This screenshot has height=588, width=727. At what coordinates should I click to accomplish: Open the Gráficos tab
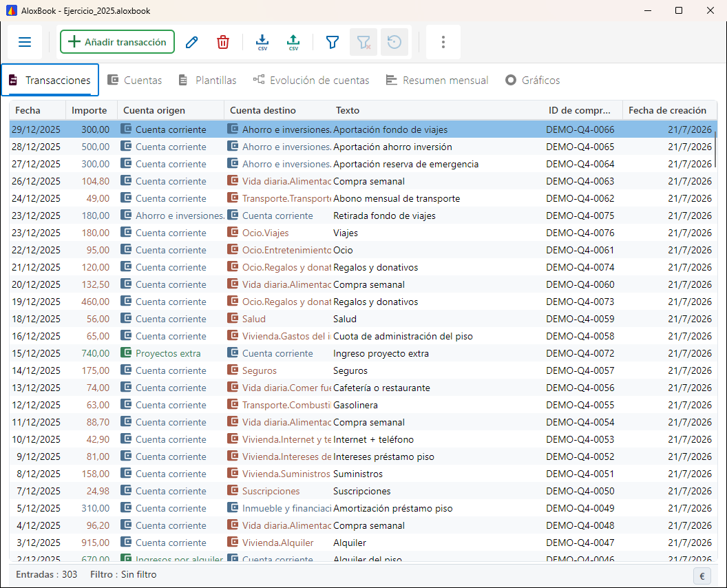coord(533,81)
